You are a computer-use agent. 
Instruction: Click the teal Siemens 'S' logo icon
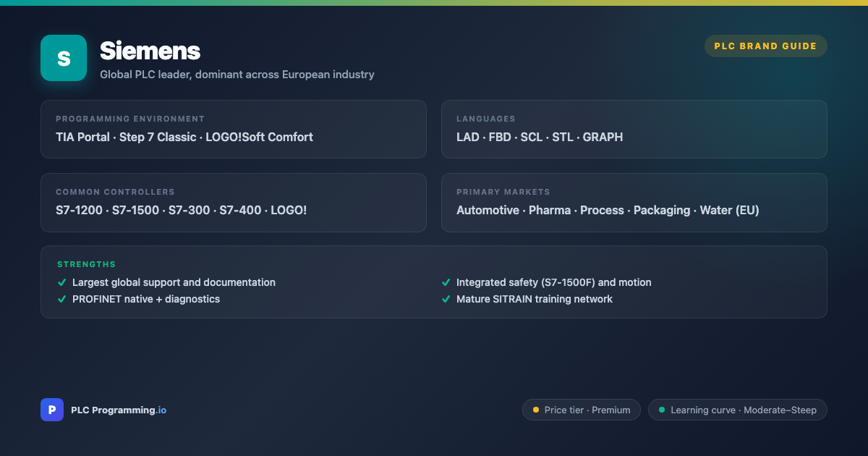point(64,58)
